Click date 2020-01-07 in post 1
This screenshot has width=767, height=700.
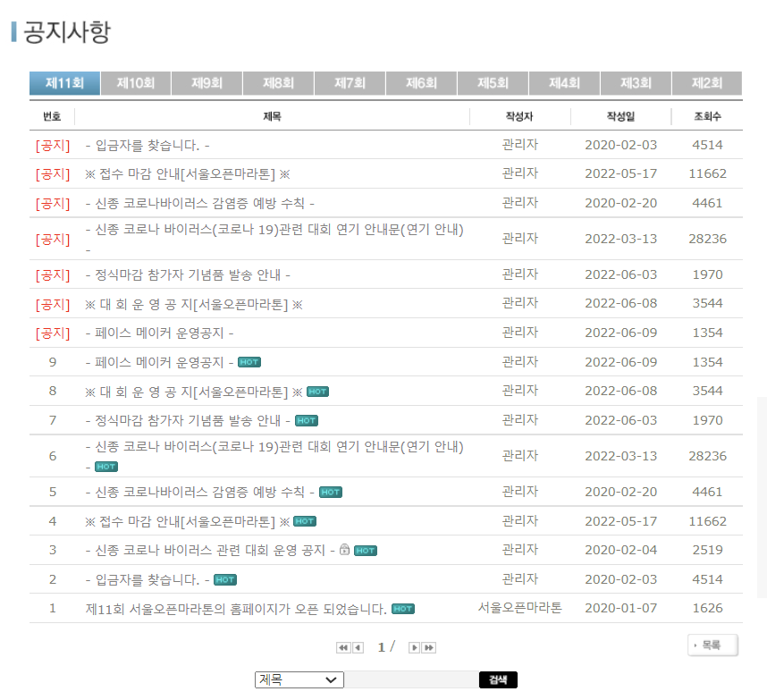tap(620, 608)
